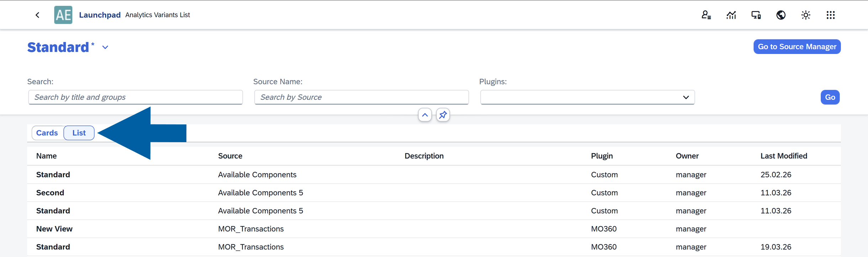This screenshot has height=257, width=868.
Task: Click Available Components 5 in Second row
Action: click(x=260, y=193)
